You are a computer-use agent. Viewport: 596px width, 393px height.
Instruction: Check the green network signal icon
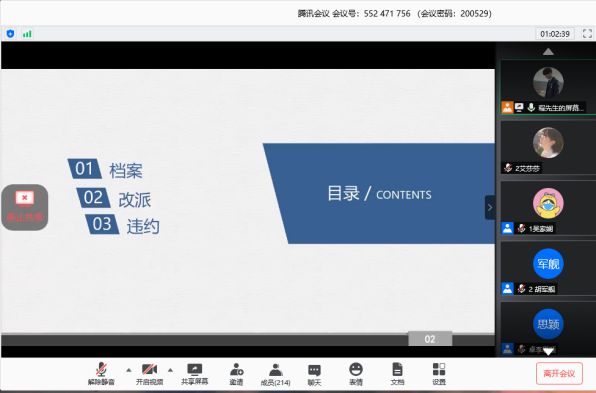[x=27, y=34]
